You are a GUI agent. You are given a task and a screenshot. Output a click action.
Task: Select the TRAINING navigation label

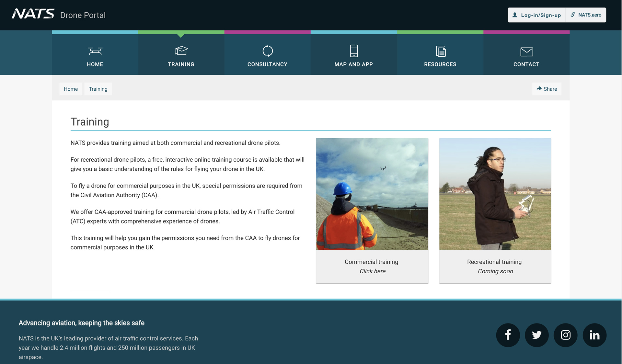pyautogui.click(x=181, y=64)
